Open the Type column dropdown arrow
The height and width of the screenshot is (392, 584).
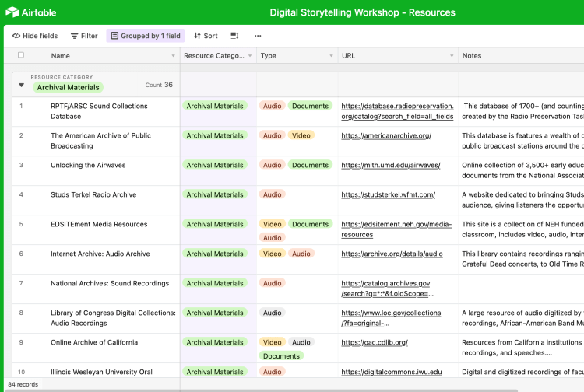[329, 56]
